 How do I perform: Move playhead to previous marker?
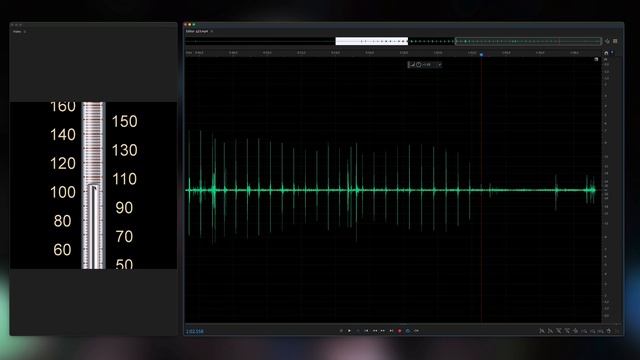point(367,331)
